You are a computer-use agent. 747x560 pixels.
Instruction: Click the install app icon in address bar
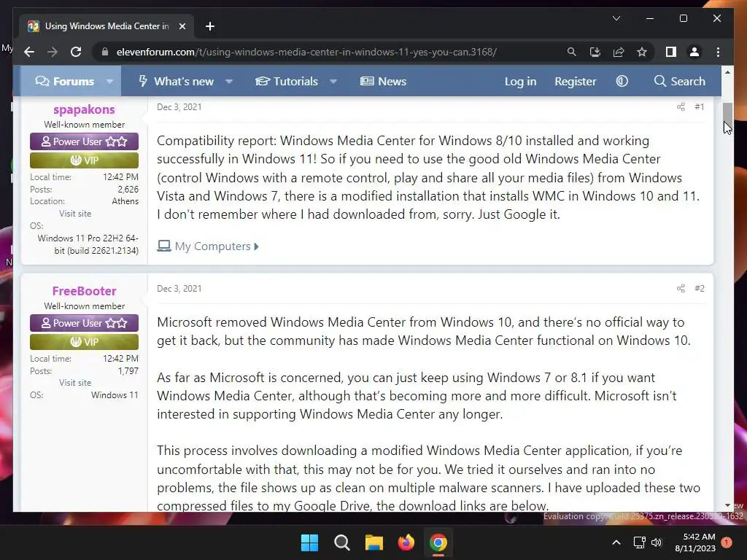(595, 52)
